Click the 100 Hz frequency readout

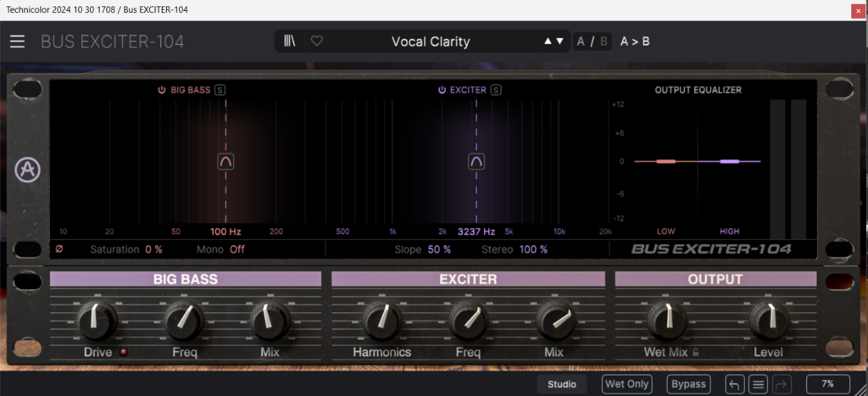[x=225, y=231]
